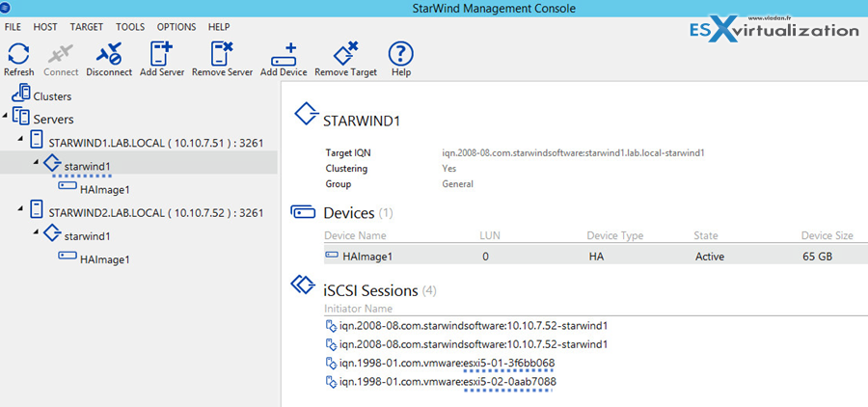
Task: Click the StarWind app icon in title bar
Action: click(6, 8)
